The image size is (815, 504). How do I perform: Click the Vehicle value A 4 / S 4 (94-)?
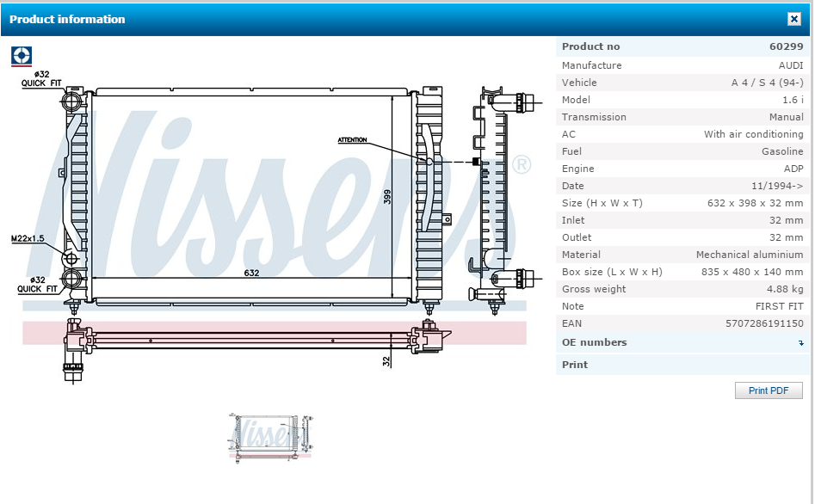[767, 83]
